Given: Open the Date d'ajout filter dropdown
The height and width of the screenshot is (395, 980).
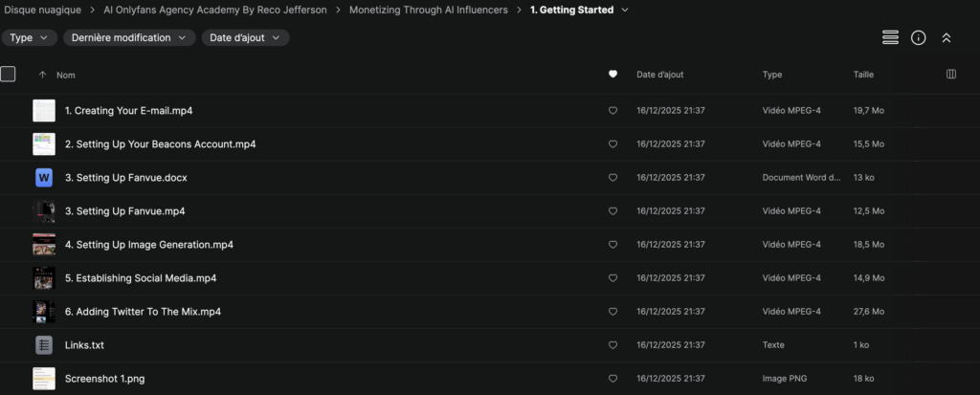Looking at the screenshot, I should point(245,37).
